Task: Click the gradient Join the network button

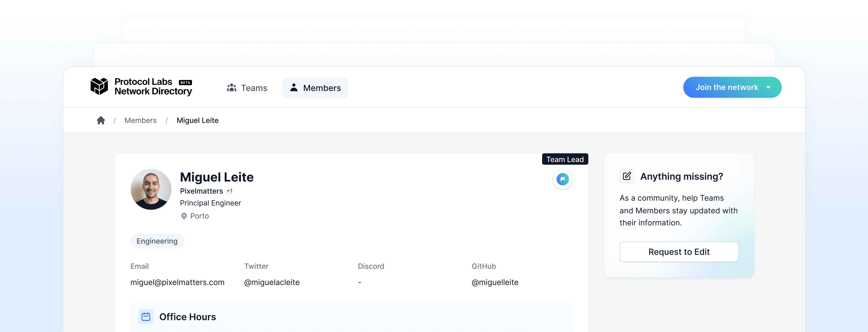Action: [727, 87]
